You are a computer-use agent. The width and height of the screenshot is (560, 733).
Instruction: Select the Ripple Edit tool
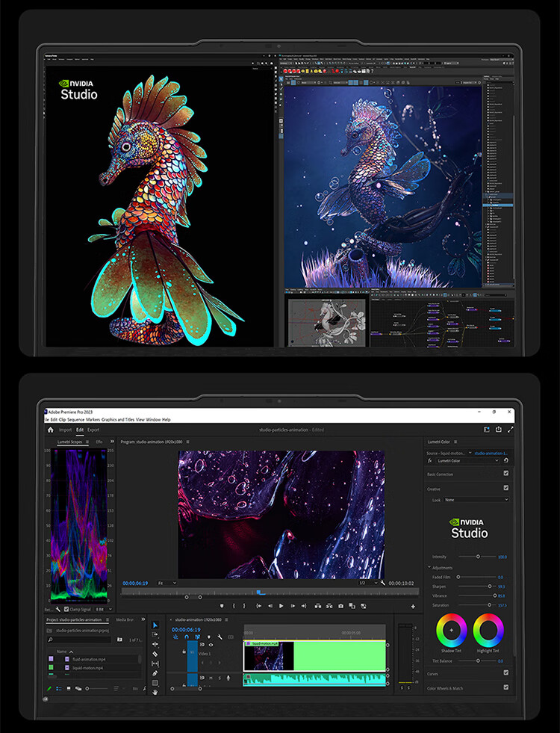(x=155, y=644)
